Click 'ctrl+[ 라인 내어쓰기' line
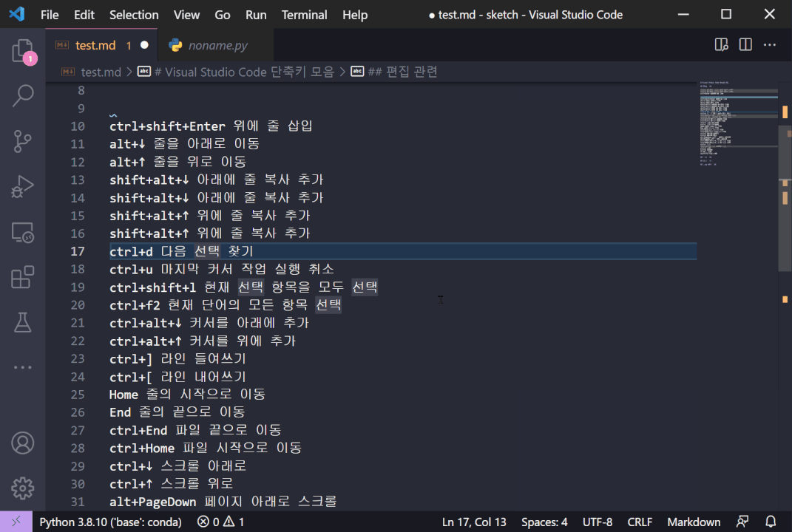This screenshot has width=792, height=532. click(177, 377)
